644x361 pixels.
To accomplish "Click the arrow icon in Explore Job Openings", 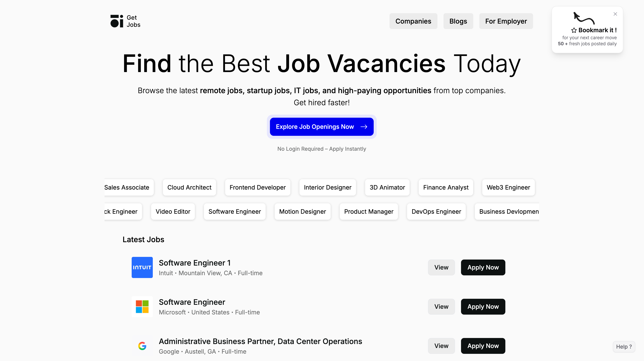I will (x=364, y=127).
